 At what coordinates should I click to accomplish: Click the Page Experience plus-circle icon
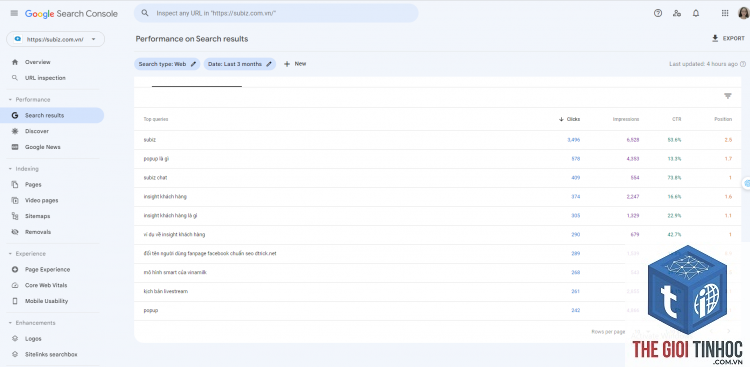click(15, 269)
